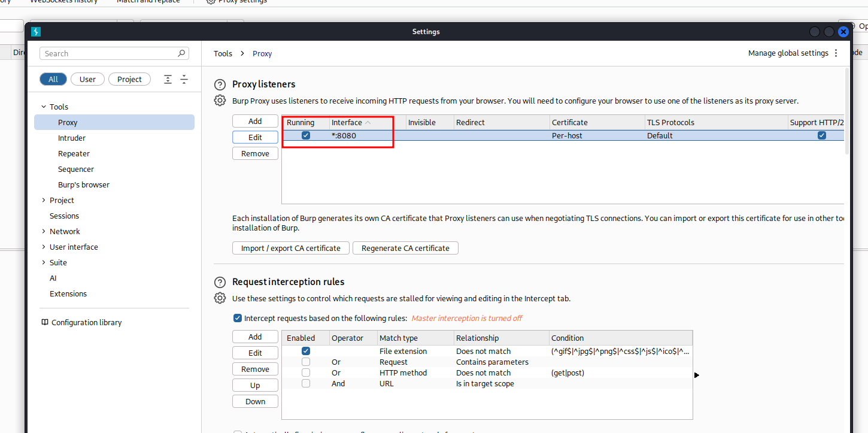
Task: Sort listeners by TLS Protocols column header
Action: pos(716,122)
